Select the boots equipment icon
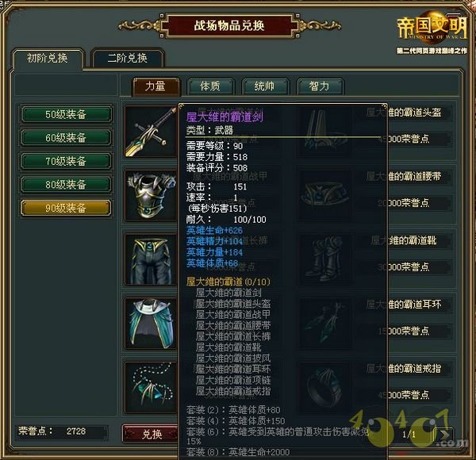 324,259
